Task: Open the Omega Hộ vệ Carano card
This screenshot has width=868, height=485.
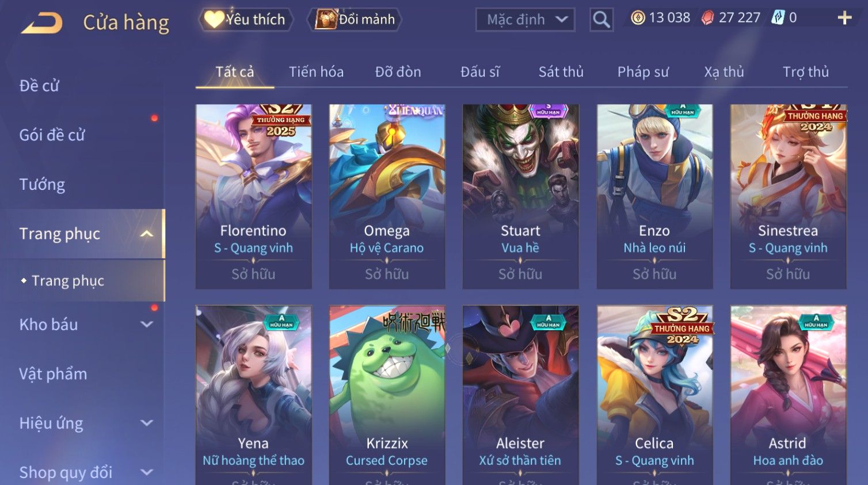Action: (x=387, y=196)
